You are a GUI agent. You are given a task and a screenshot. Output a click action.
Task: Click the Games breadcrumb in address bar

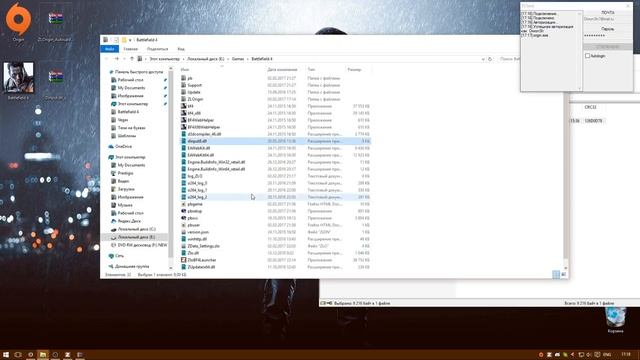tap(238, 59)
